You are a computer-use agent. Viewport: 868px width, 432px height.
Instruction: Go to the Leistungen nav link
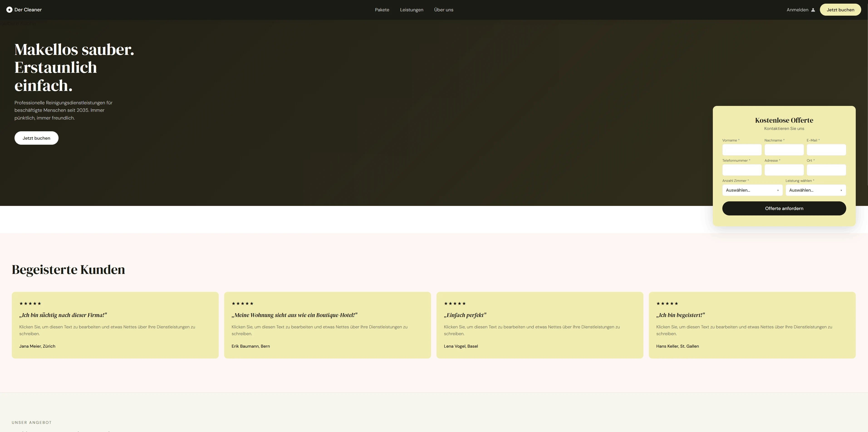pyautogui.click(x=411, y=10)
